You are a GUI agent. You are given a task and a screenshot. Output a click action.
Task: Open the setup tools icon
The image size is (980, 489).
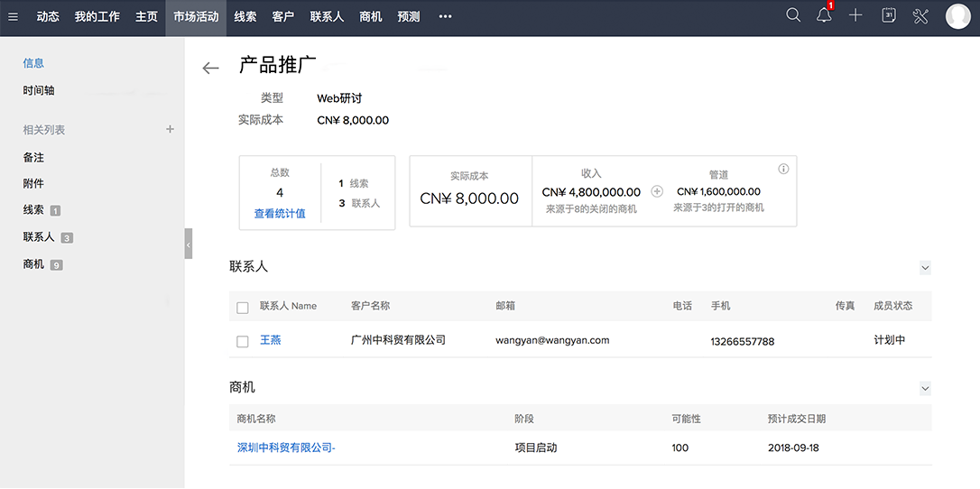(x=920, y=16)
